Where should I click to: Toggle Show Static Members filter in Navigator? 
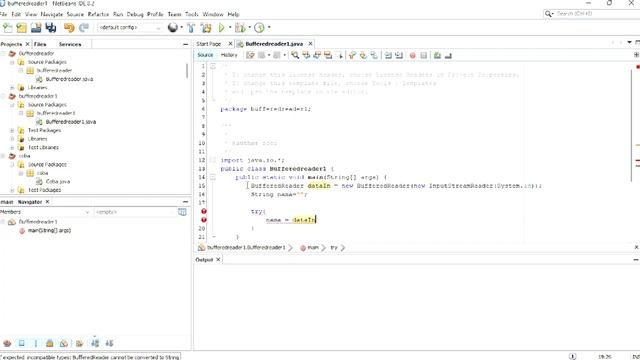click(36, 343)
